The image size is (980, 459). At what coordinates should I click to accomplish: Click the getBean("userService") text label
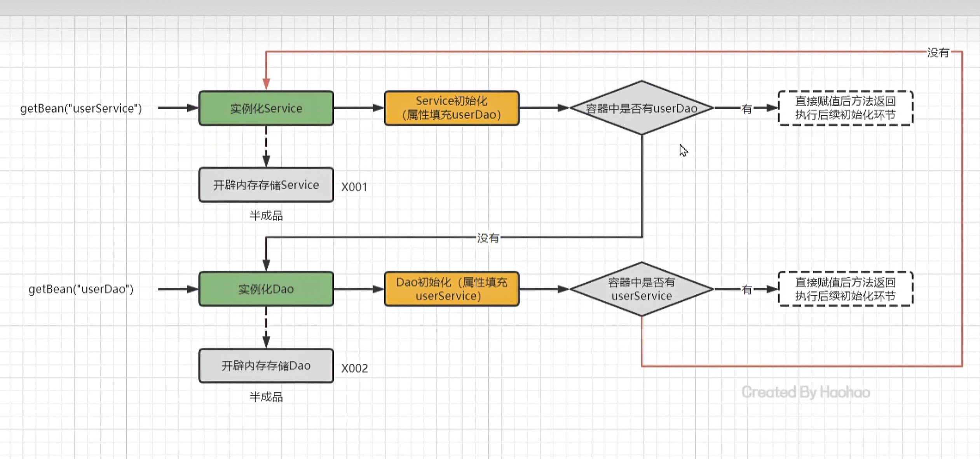81,108
